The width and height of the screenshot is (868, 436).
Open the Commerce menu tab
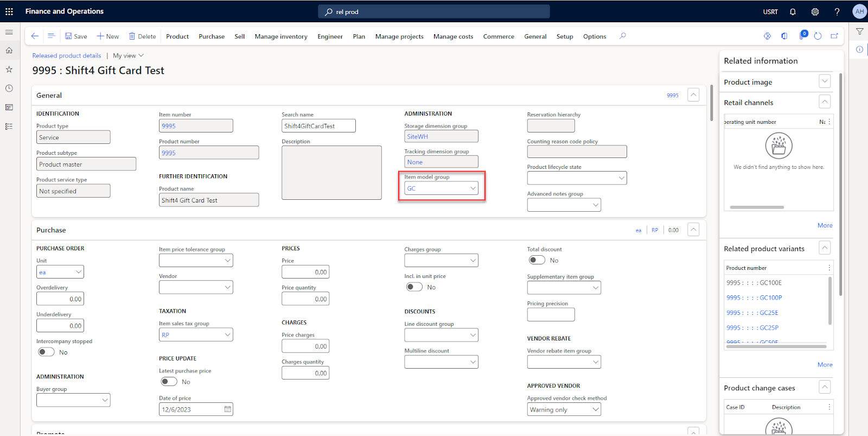pos(499,36)
